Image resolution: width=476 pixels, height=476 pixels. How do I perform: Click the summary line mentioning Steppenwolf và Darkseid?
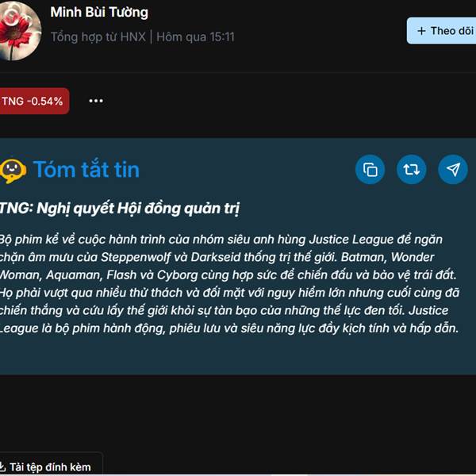point(217,257)
